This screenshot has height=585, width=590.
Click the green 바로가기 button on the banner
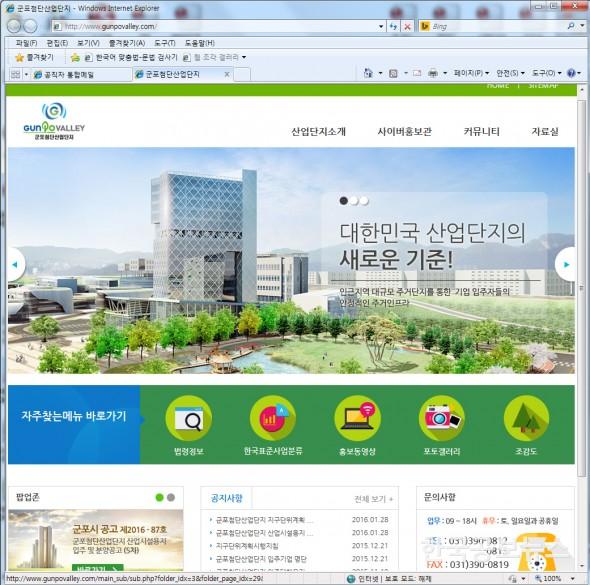point(98,567)
